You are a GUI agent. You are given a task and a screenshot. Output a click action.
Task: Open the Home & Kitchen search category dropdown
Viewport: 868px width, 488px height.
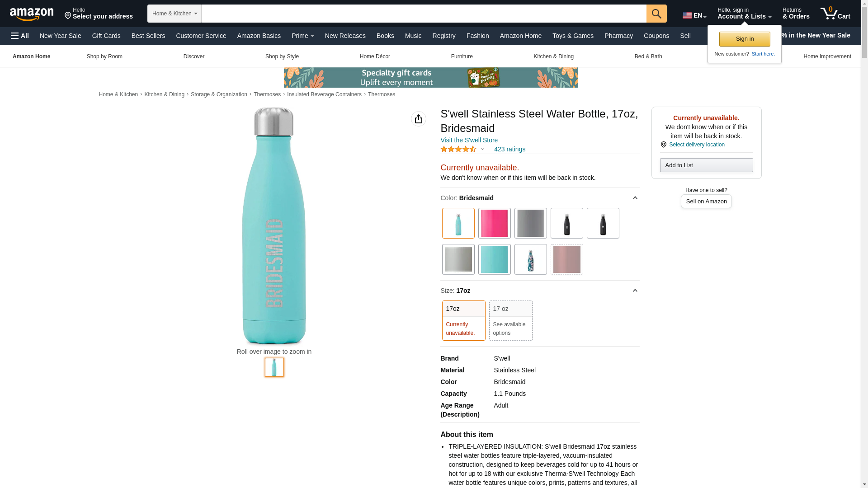click(x=175, y=14)
